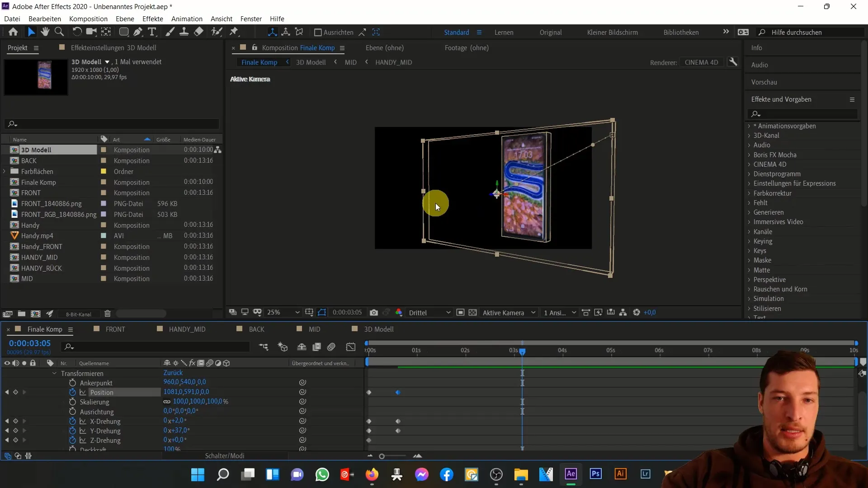Toggle X-Drehung stopwatch
Screen dimensions: 868x488
pyautogui.click(x=72, y=422)
